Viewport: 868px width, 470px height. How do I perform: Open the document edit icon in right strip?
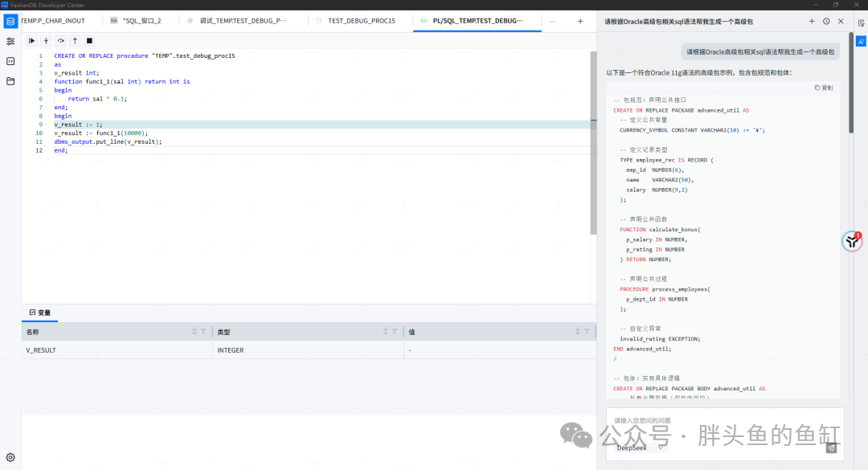click(x=861, y=23)
